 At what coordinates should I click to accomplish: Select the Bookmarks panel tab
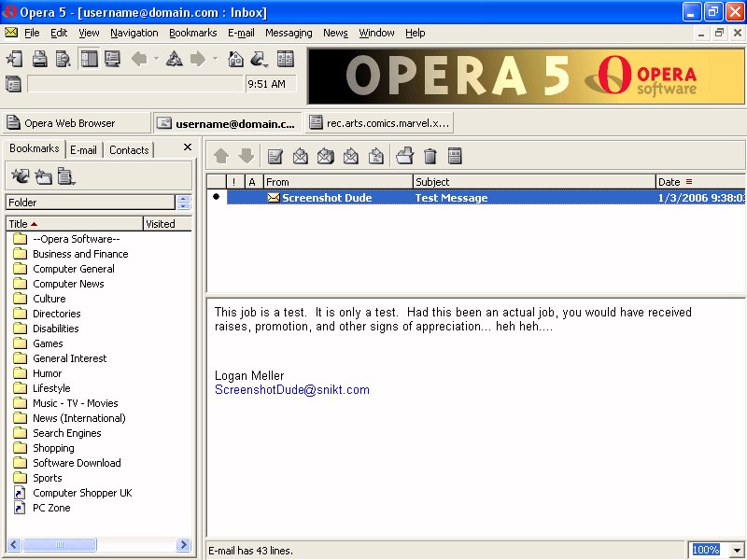pyautogui.click(x=35, y=148)
